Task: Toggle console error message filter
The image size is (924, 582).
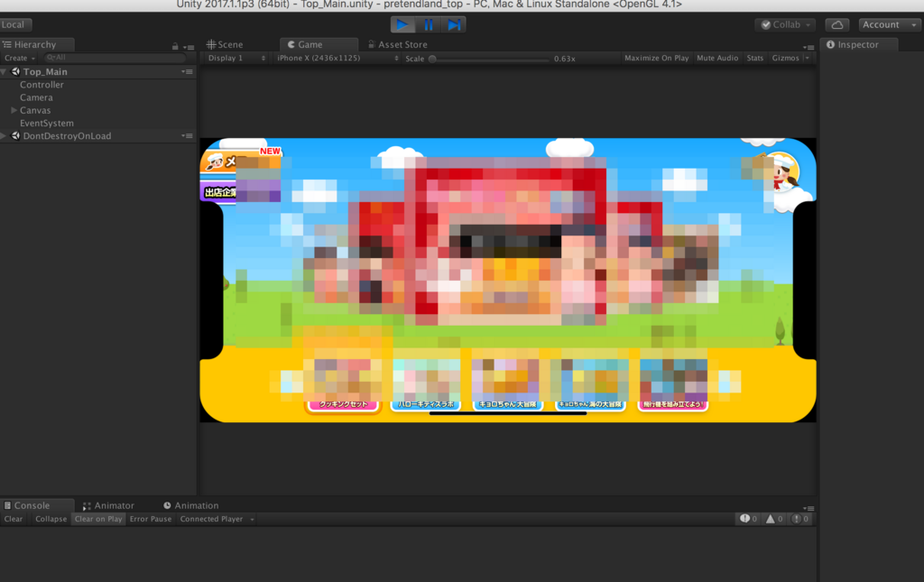Action: 800,519
